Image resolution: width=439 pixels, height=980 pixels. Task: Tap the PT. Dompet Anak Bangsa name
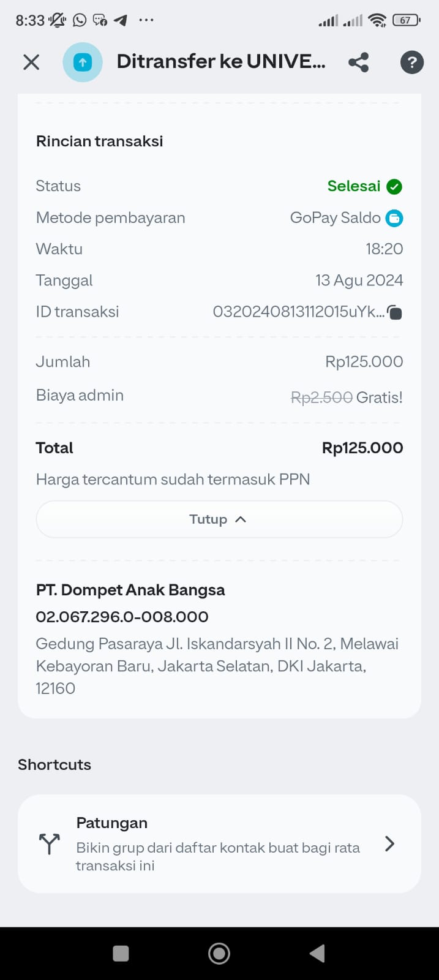[x=130, y=590]
